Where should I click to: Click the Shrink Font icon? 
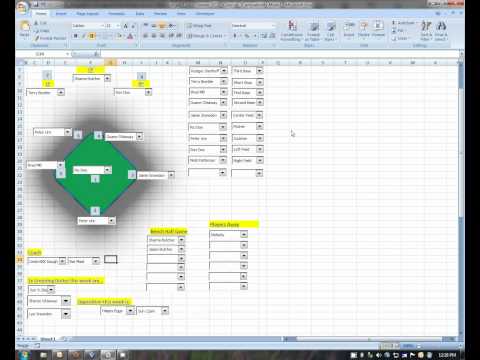pos(133,26)
